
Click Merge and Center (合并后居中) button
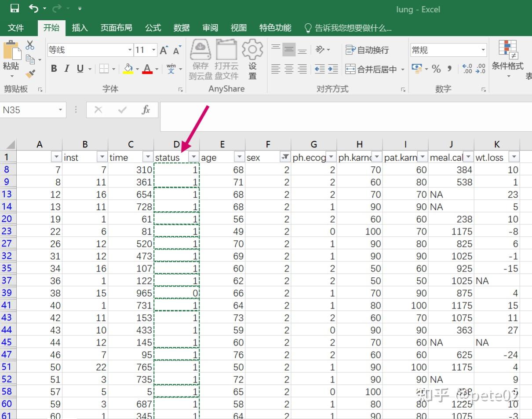[x=372, y=69]
